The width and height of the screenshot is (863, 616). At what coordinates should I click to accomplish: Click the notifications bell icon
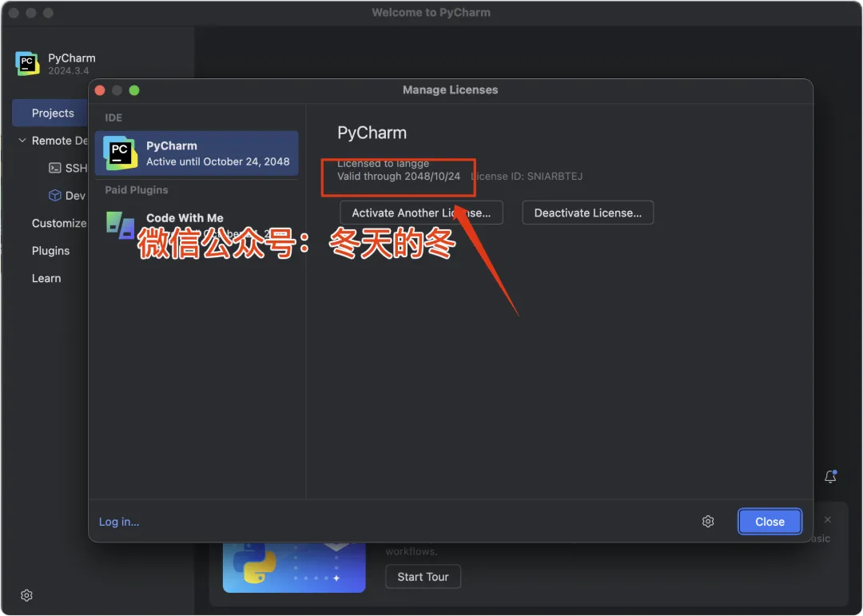(x=830, y=476)
